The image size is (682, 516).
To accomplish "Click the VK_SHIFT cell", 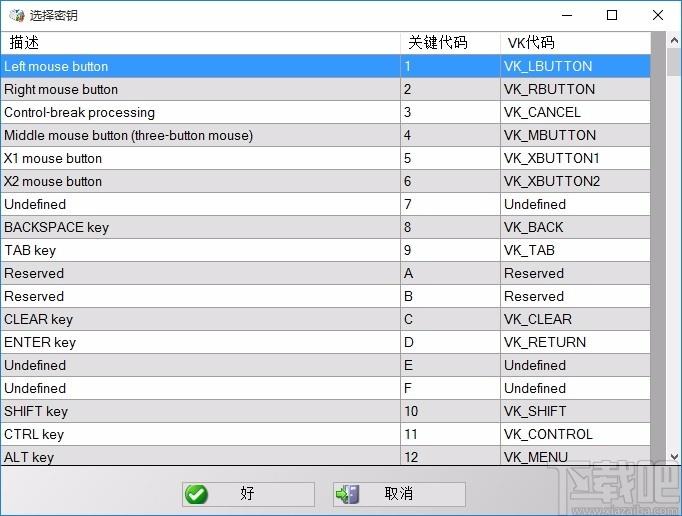I will point(575,411).
